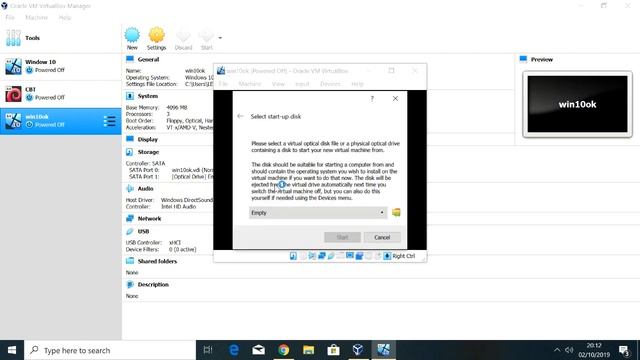
Task: Click the taskbar search box
Action: [110, 350]
